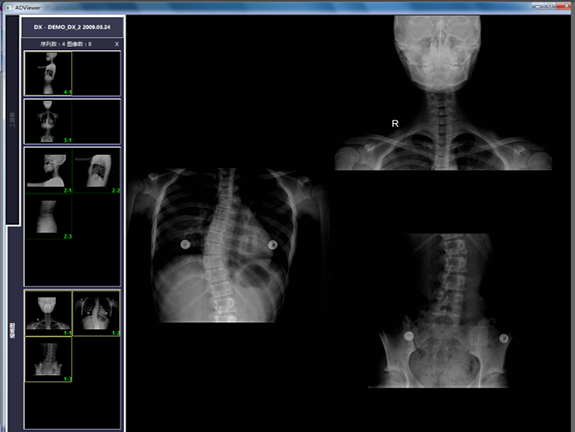Maximize the ADViewer window
Image resolution: width=575 pixels, height=432 pixels.
pos(550,6)
